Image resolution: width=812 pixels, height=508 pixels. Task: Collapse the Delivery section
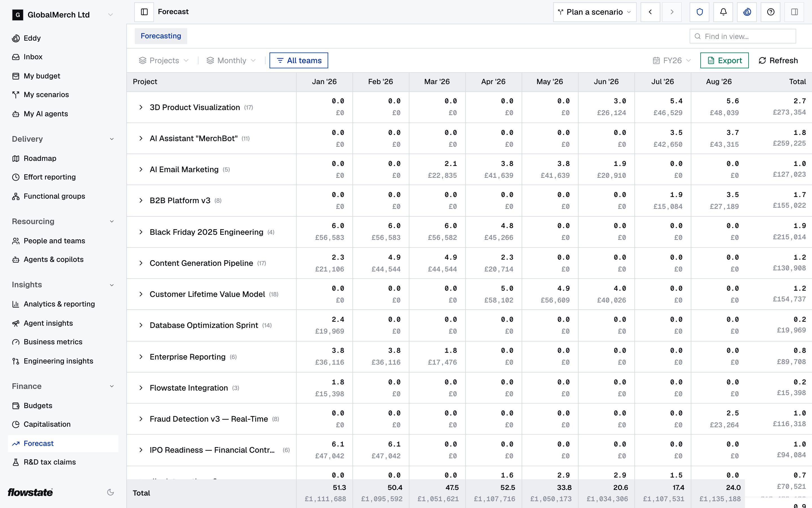(x=112, y=139)
